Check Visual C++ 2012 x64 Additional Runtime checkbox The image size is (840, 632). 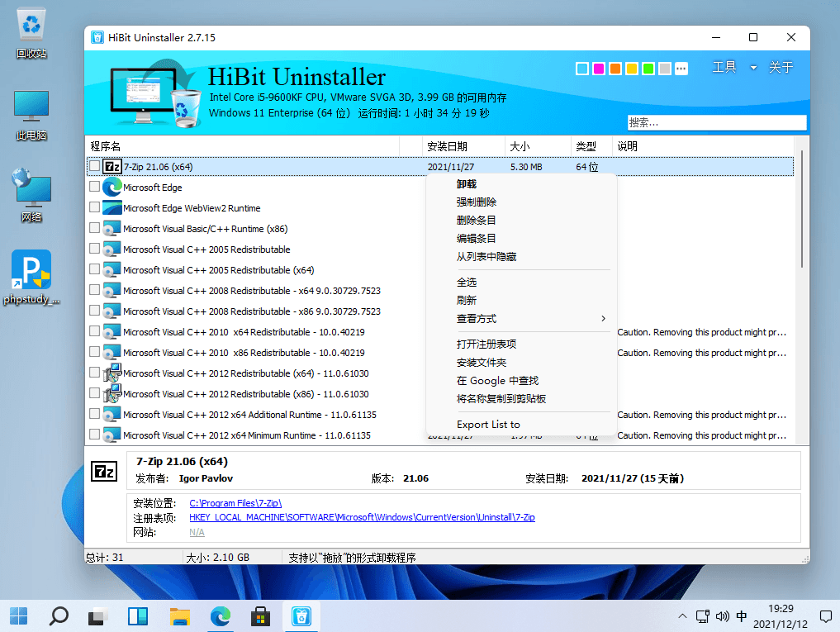pos(95,414)
